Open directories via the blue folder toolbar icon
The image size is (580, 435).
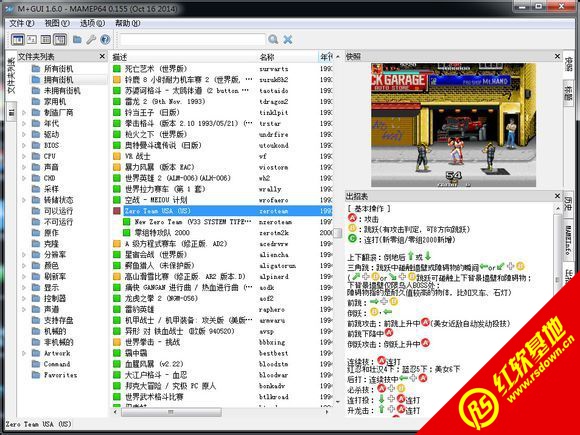77,39
